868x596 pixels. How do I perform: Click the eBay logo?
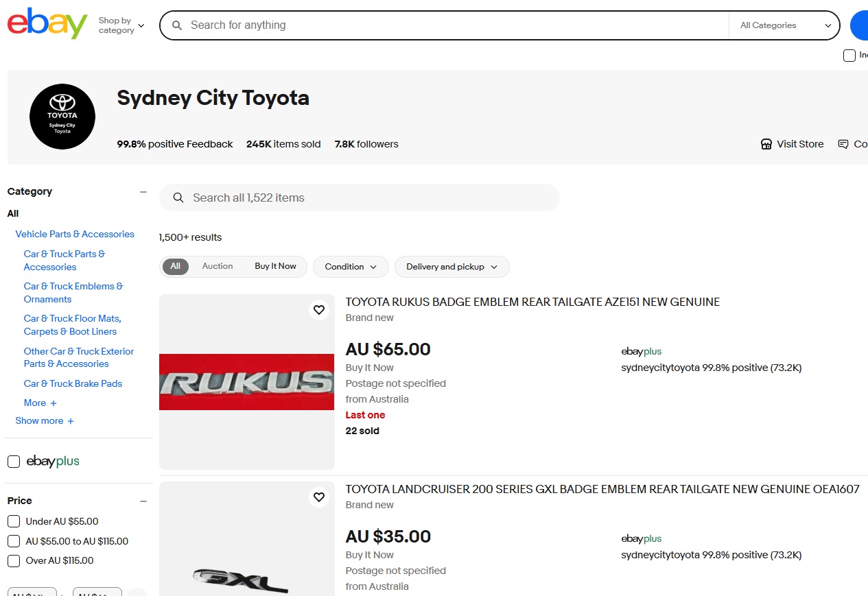click(47, 24)
